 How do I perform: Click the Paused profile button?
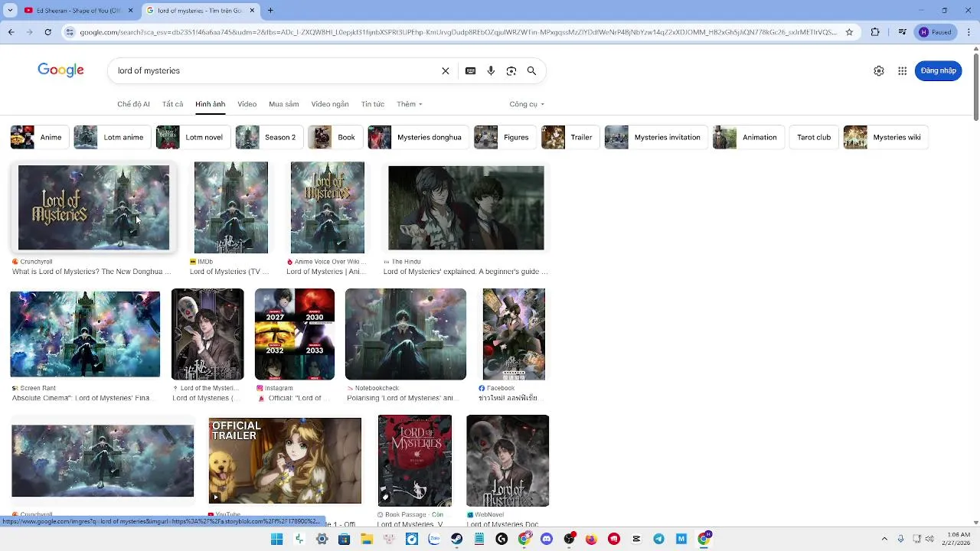click(935, 32)
